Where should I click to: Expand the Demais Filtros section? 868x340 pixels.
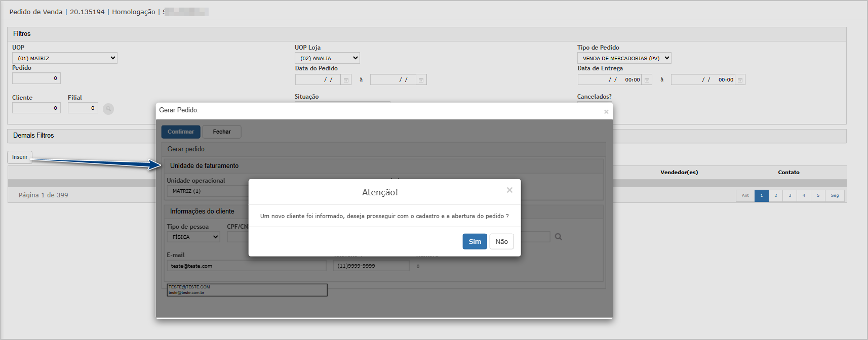[33, 136]
